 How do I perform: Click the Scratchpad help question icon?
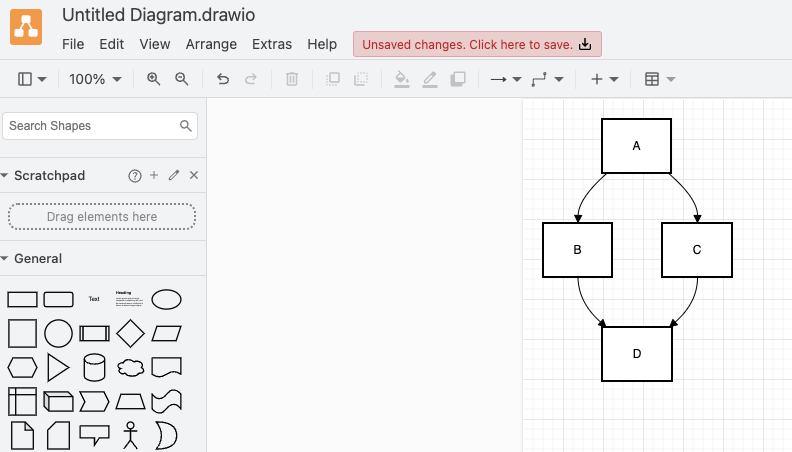click(134, 176)
